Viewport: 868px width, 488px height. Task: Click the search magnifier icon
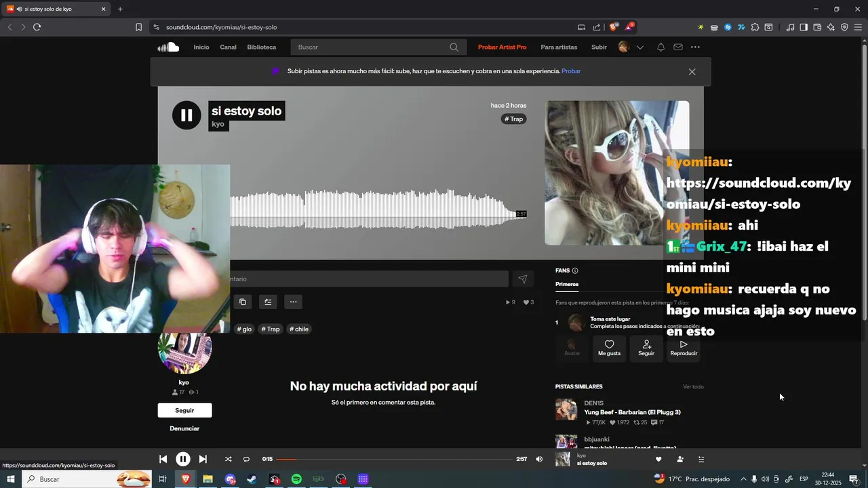pyautogui.click(x=454, y=47)
